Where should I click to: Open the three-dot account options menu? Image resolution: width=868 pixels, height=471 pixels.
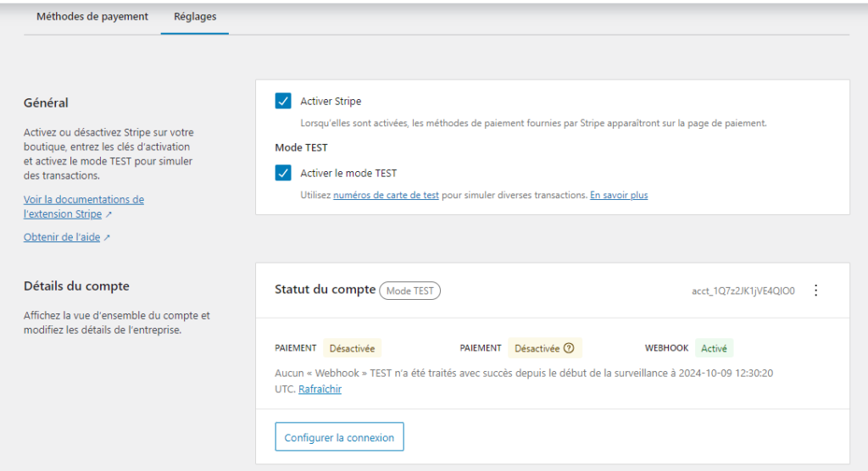pos(815,291)
